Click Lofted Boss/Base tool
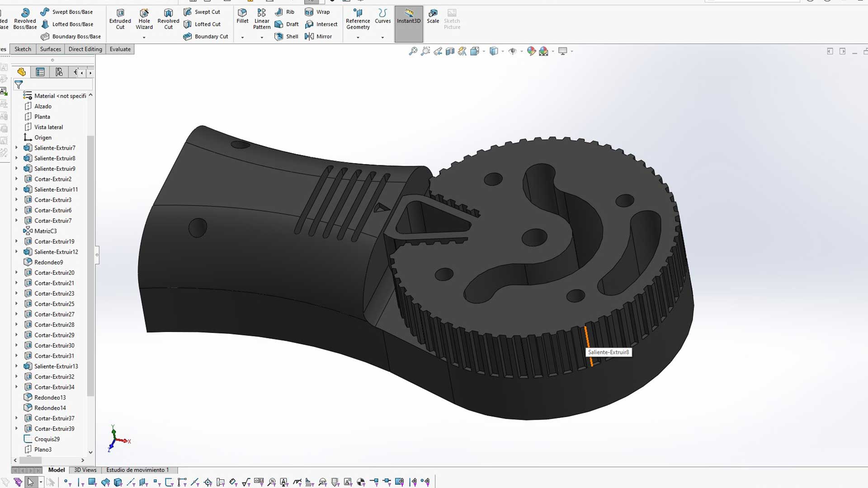This screenshot has height=488, width=868. click(67, 24)
